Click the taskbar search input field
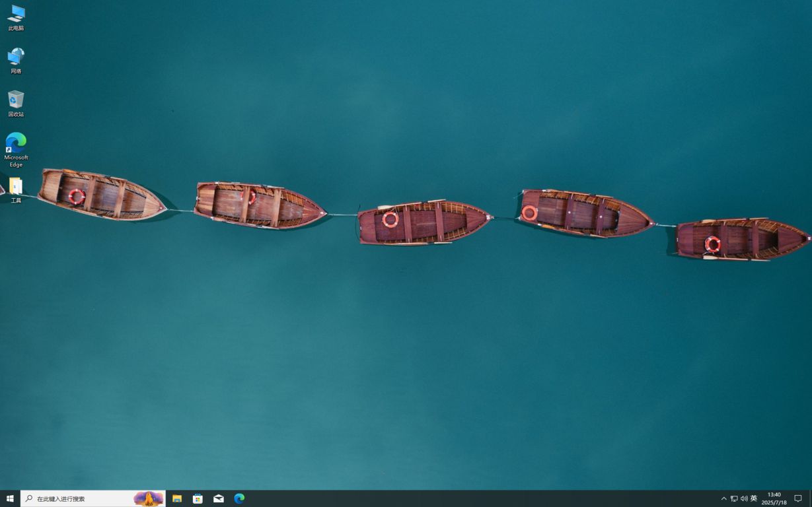Image resolution: width=812 pixels, height=507 pixels. point(73,498)
